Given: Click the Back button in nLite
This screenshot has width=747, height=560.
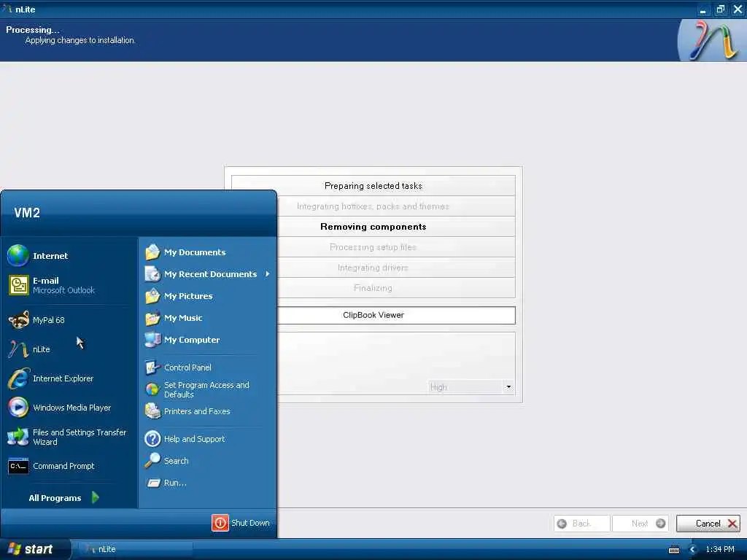Looking at the screenshot, I should [581, 524].
